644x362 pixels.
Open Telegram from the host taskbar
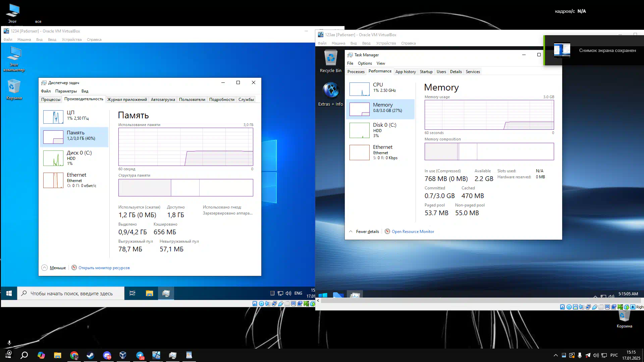pyautogui.click(x=140, y=355)
